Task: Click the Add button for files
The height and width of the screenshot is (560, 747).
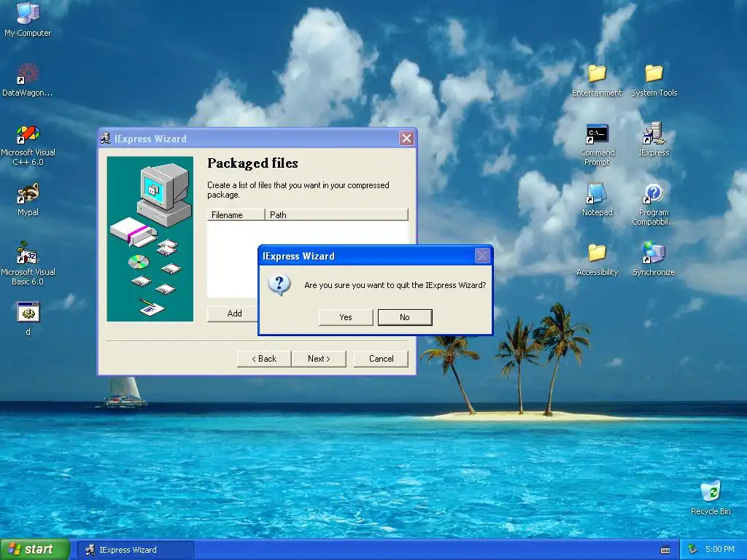Action: click(x=234, y=314)
